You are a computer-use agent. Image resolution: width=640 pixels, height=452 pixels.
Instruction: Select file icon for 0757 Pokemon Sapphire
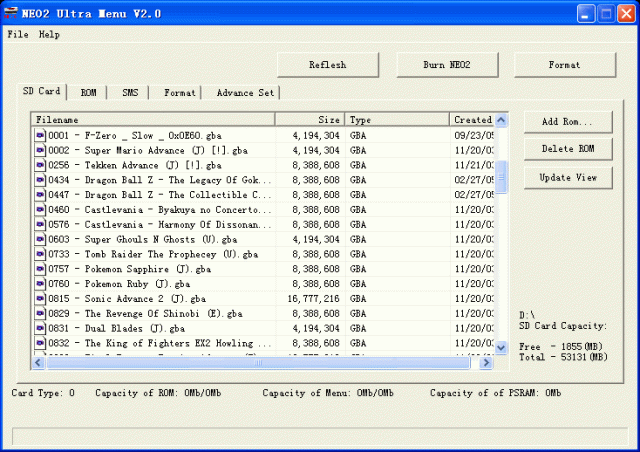click(40, 269)
